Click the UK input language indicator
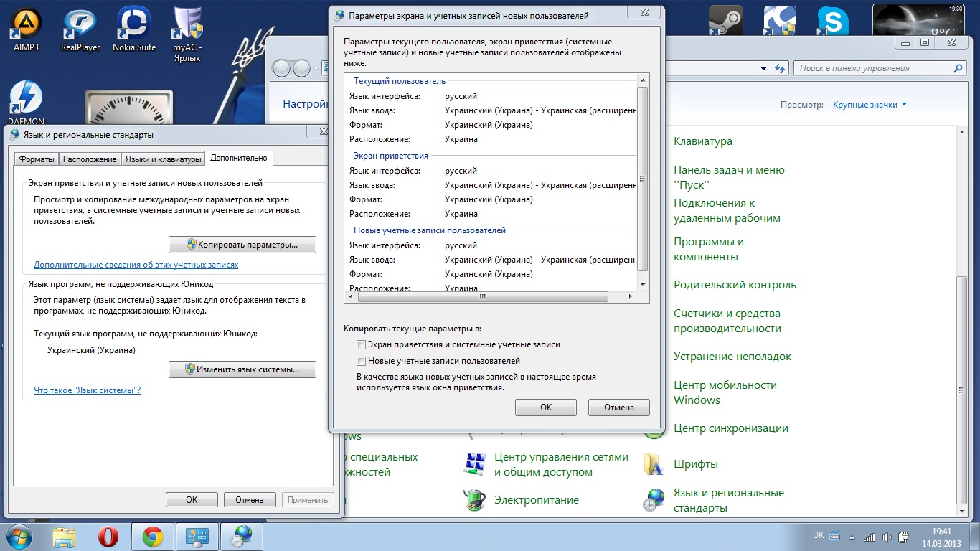This screenshot has height=551, width=980. 818,535
